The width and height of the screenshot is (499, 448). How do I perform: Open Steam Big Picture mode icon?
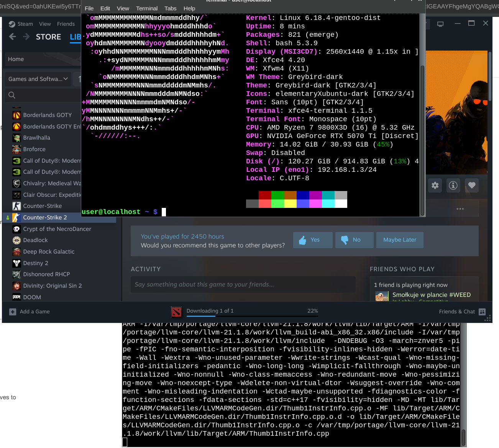(x=440, y=24)
